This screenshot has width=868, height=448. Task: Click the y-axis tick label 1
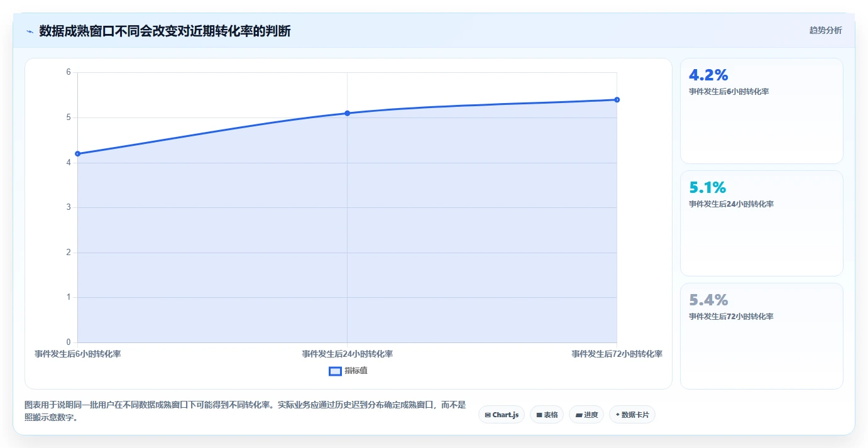tap(69, 297)
